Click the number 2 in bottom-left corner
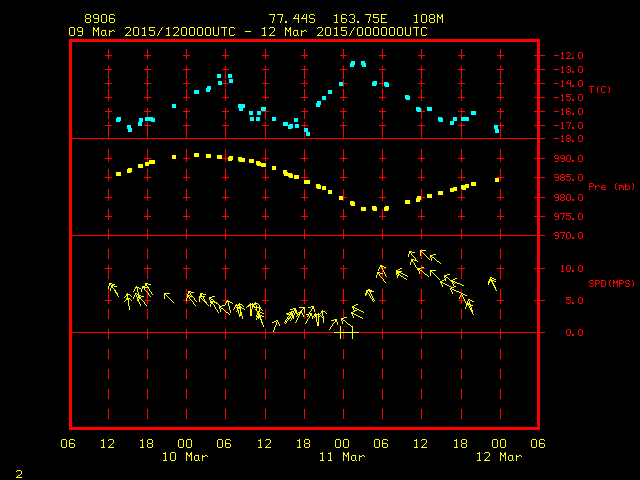The width and height of the screenshot is (640, 480). (18, 471)
